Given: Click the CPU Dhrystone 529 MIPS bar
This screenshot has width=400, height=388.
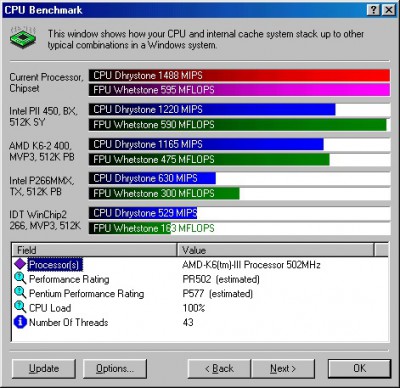Looking at the screenshot, I should click(x=143, y=213).
